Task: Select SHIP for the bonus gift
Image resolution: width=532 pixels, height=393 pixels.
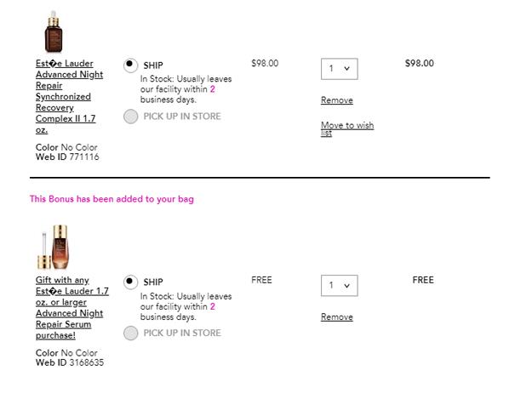Action: pyautogui.click(x=130, y=282)
